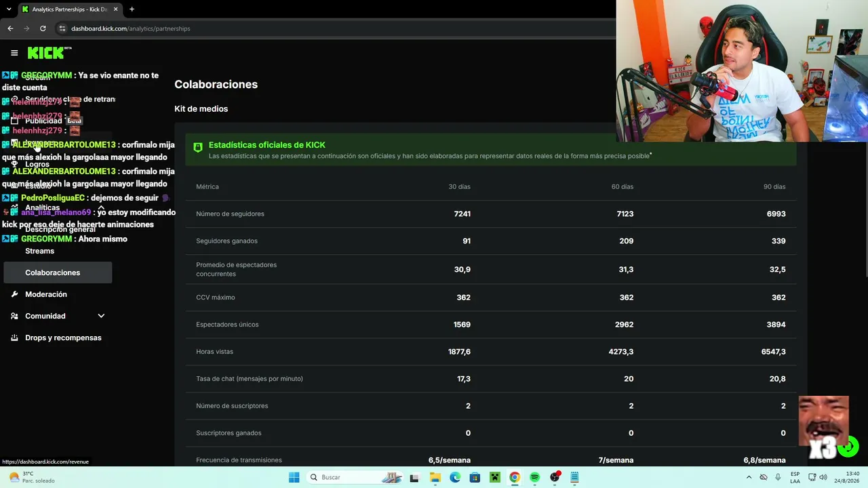Click the microphone tray icon
The width and height of the screenshot is (868, 488).
tap(778, 477)
